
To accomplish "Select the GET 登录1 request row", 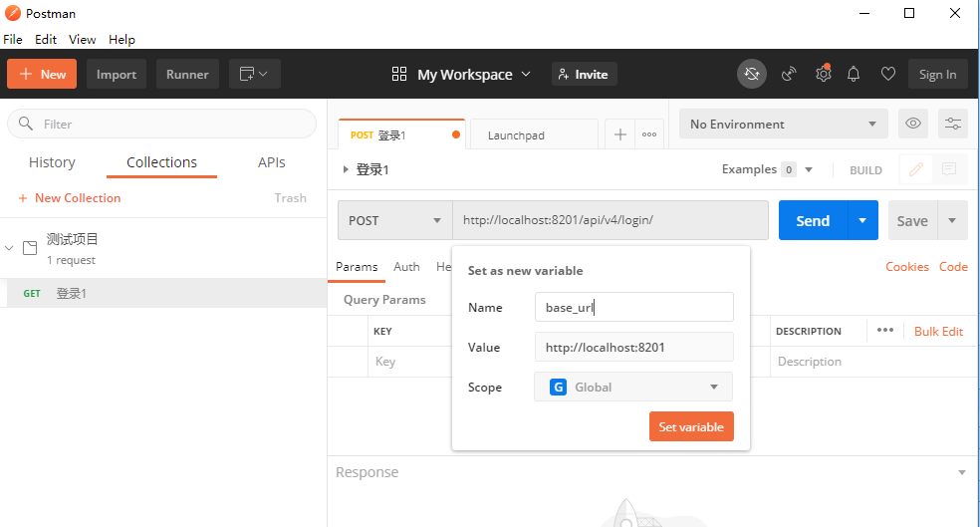I will pos(163,293).
